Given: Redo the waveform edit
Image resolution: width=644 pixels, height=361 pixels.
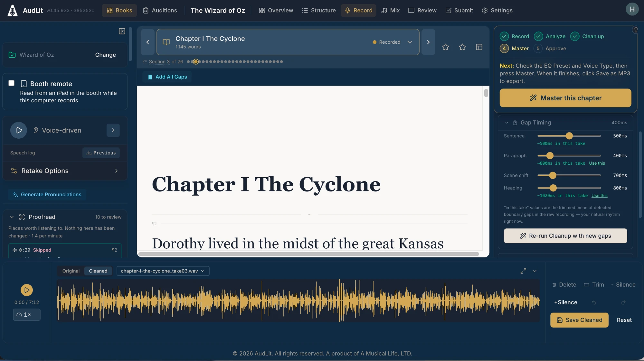Looking at the screenshot, I should pos(623,302).
